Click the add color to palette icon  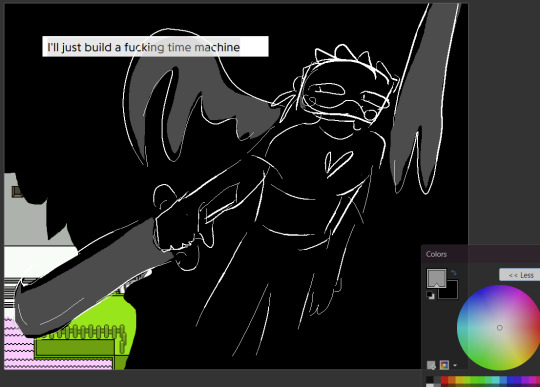(x=431, y=365)
